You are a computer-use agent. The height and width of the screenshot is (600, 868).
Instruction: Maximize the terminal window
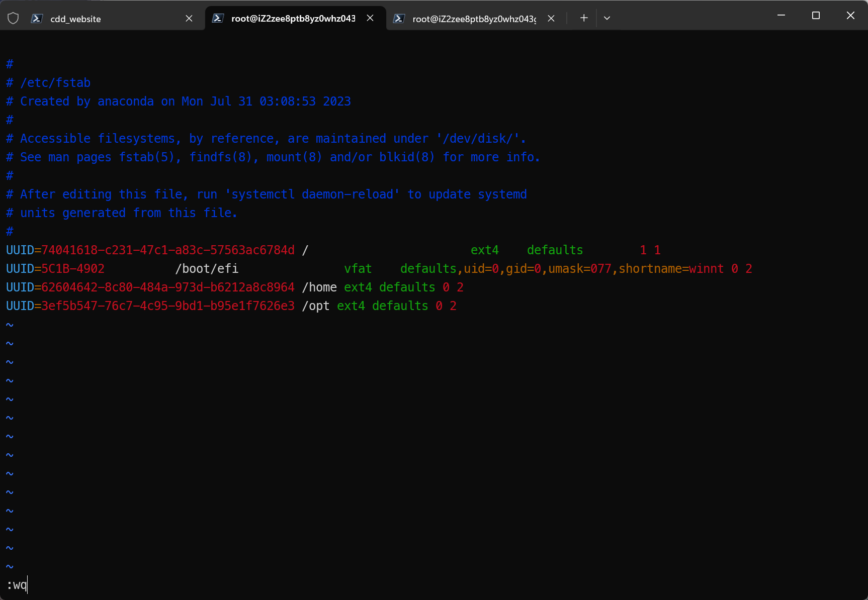pyautogui.click(x=816, y=16)
